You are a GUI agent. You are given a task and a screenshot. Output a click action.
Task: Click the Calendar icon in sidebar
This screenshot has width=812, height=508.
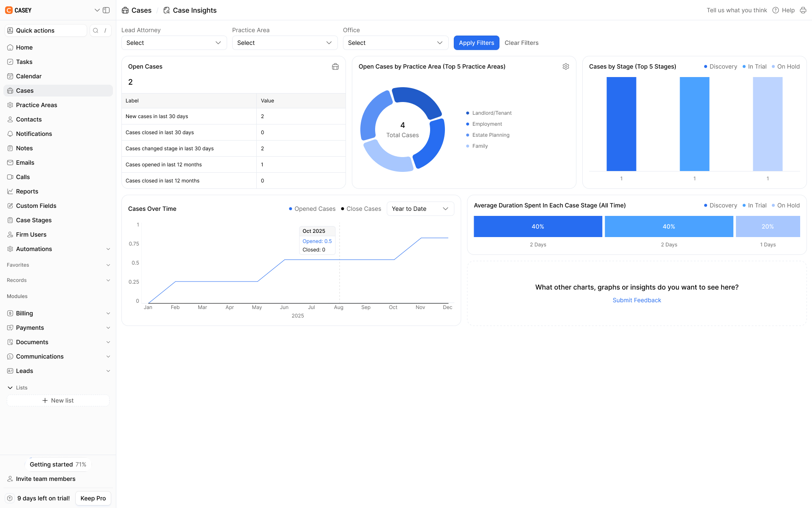click(10, 76)
